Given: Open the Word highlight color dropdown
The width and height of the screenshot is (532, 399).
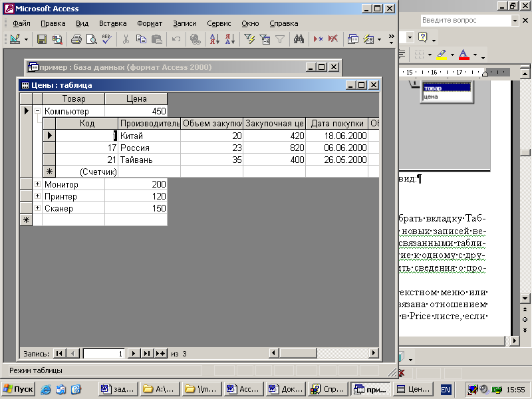Looking at the screenshot, I should [452, 55].
